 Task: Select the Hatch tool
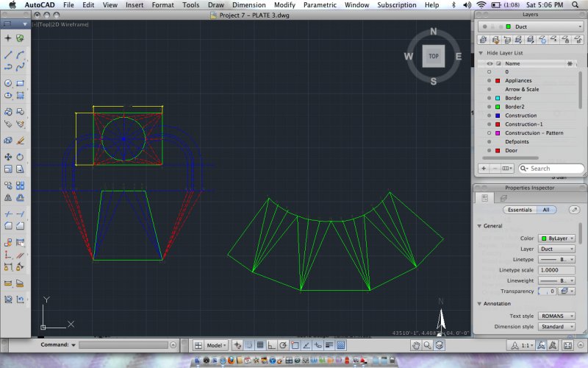point(21,96)
